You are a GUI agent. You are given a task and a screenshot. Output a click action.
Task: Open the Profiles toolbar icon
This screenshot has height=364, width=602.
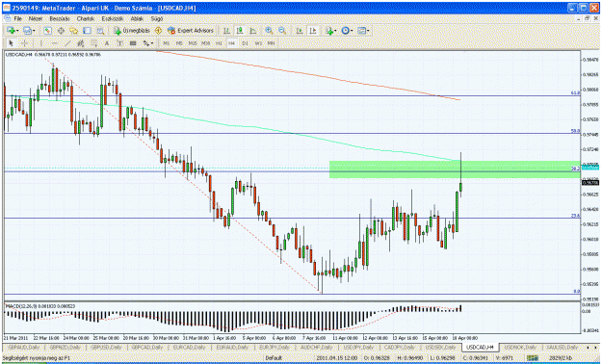pos(27,31)
